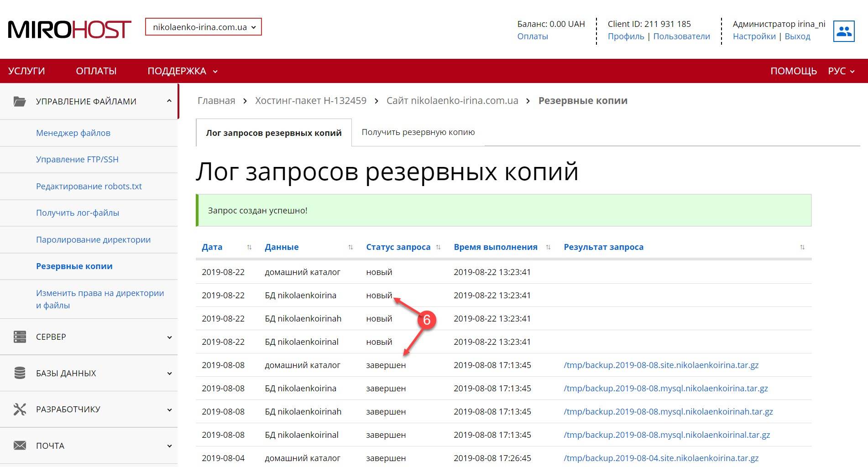Select the БАЗЫ ДАННЫХ section label
868x467 pixels.
click(x=66, y=374)
